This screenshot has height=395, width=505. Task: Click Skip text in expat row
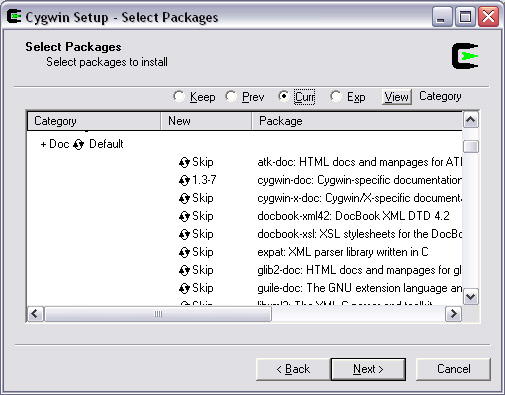[x=203, y=252]
